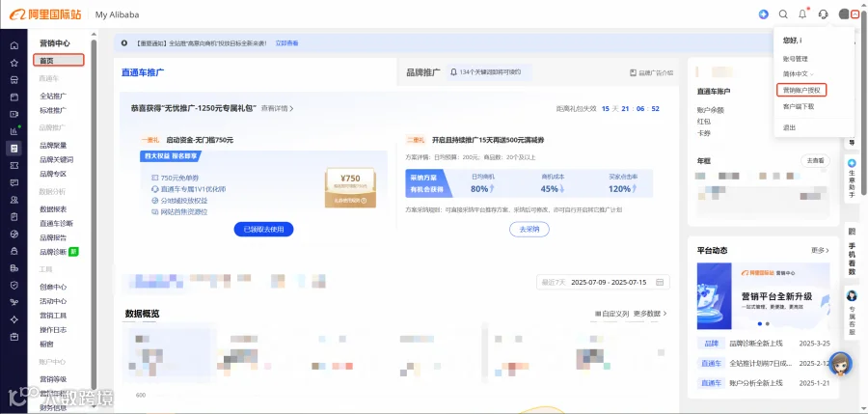Click the 已领取去使用 button
The height and width of the screenshot is (414, 868).
tap(263, 229)
